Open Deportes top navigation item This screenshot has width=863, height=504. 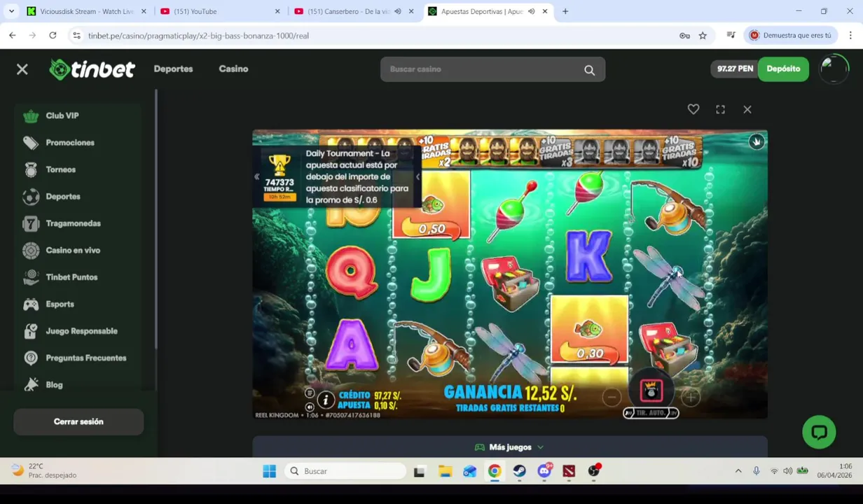pos(173,69)
